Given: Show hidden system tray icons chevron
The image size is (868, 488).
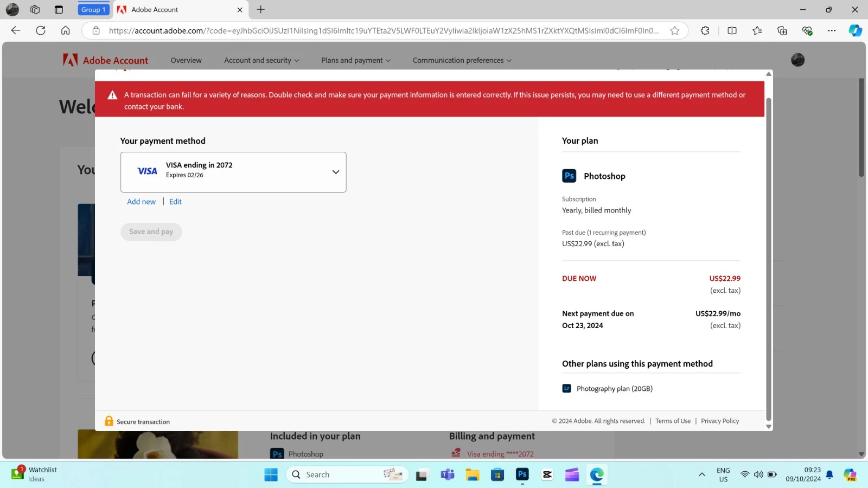Looking at the screenshot, I should pyautogui.click(x=701, y=474).
